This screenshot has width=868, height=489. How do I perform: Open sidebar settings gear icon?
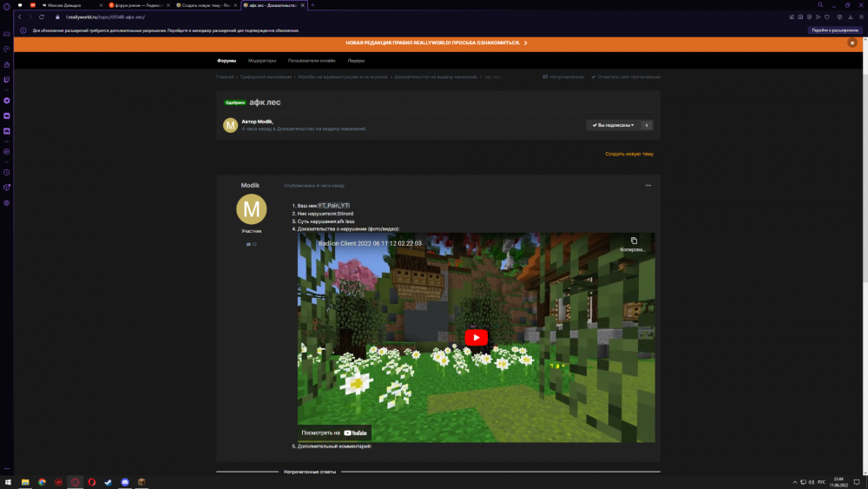pos(7,202)
